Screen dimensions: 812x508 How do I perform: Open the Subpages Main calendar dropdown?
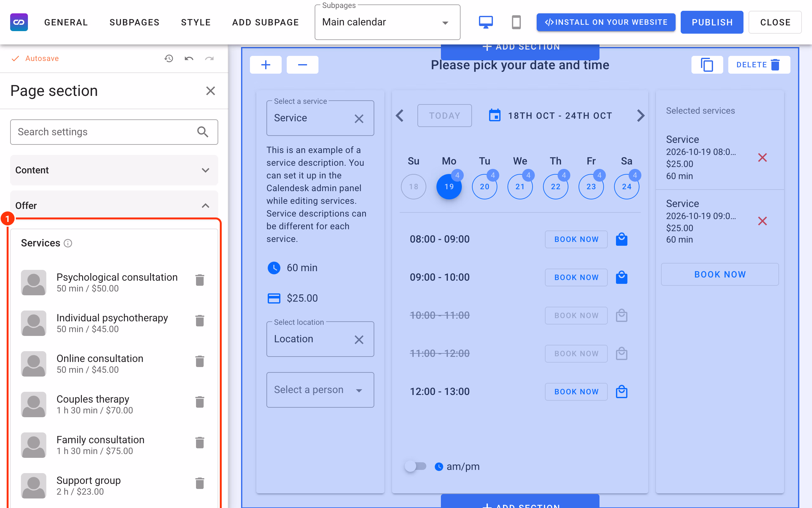pyautogui.click(x=387, y=22)
